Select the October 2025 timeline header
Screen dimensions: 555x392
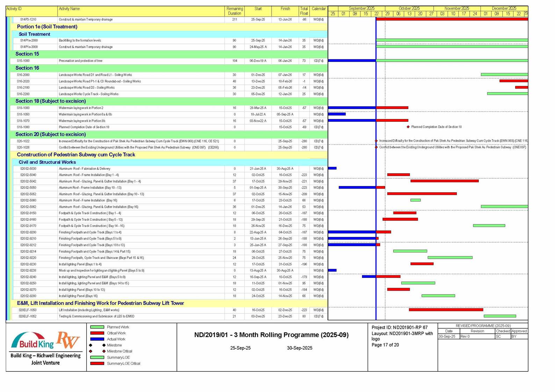coord(409,8)
